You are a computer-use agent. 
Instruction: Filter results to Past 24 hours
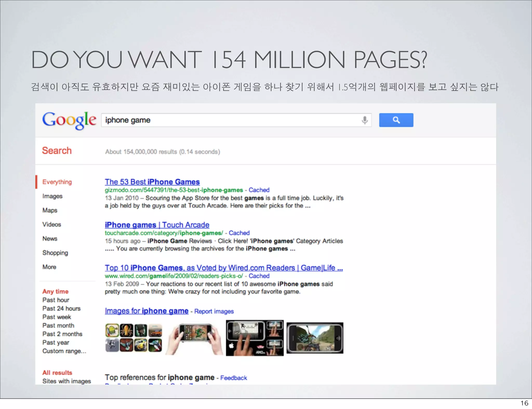(62, 309)
